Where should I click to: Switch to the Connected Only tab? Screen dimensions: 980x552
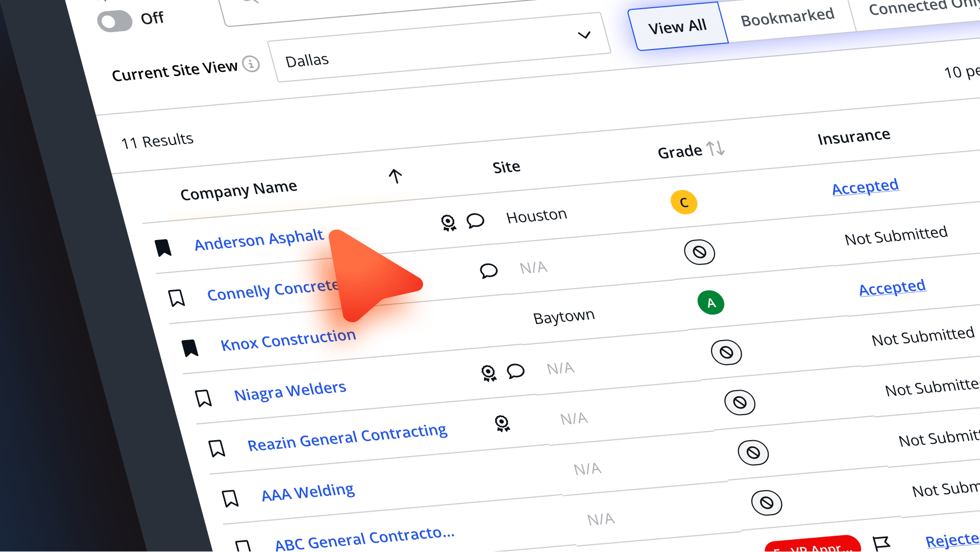924,6
